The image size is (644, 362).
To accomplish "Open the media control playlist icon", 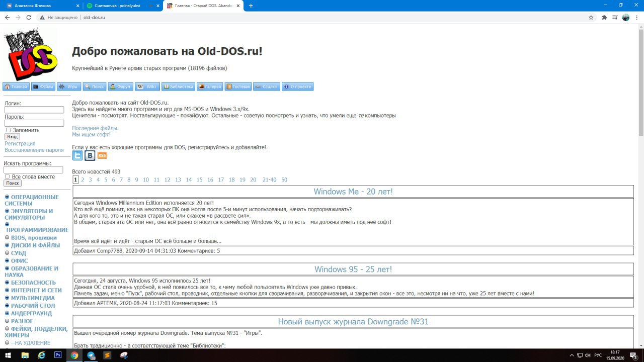I will click(x=615, y=17).
